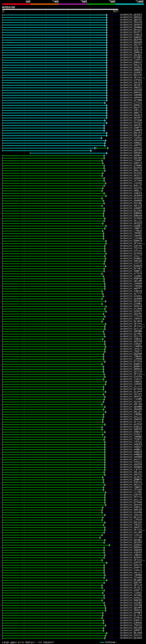Click label UniRef100_B8GLV8
146x644 pixels.
point(131,170)
